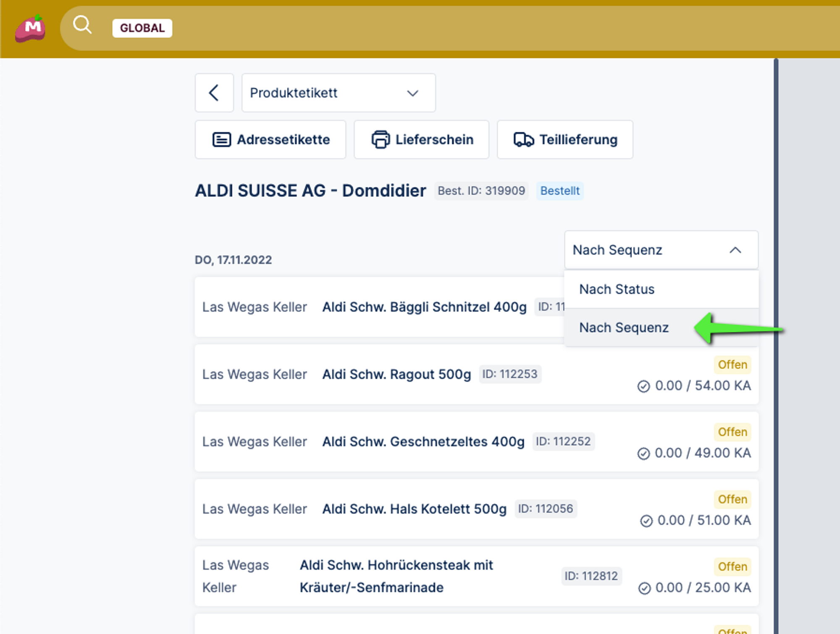
Task: Click the Bestellt status badge
Action: pos(559,191)
